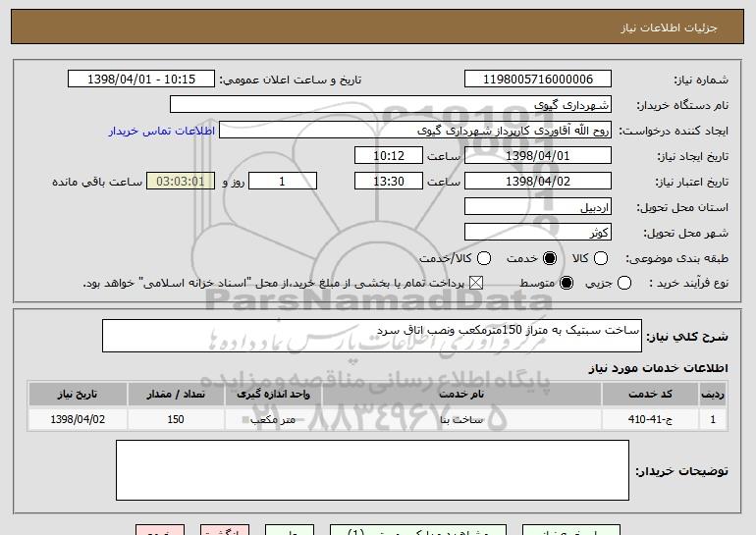Click the توضیحات خریدار label

[681, 471]
